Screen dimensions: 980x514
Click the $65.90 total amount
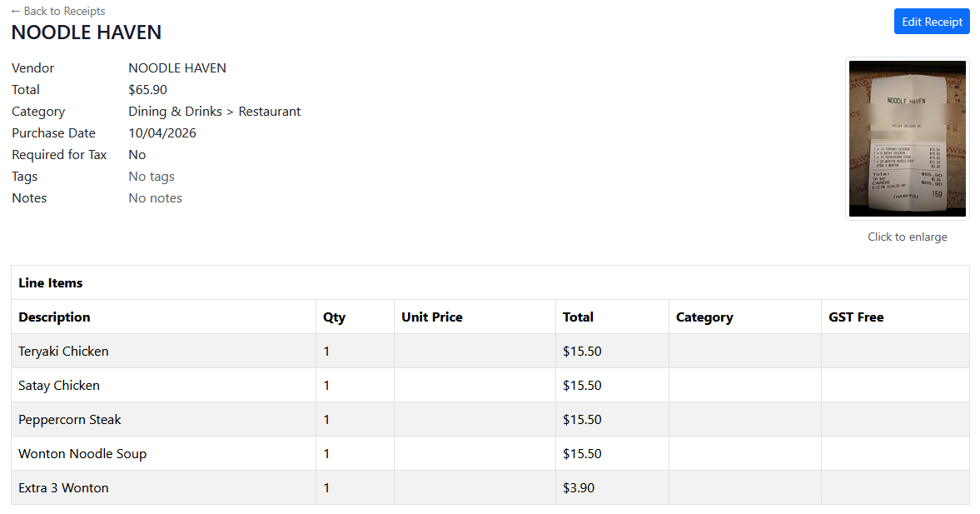pos(147,89)
